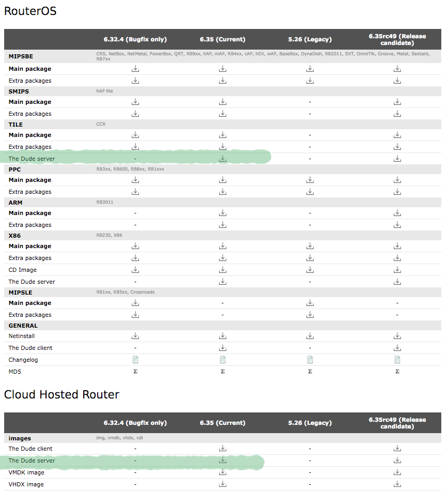Select the GENERAL section label
Image resolution: width=448 pixels, height=491 pixels.
[23, 326]
